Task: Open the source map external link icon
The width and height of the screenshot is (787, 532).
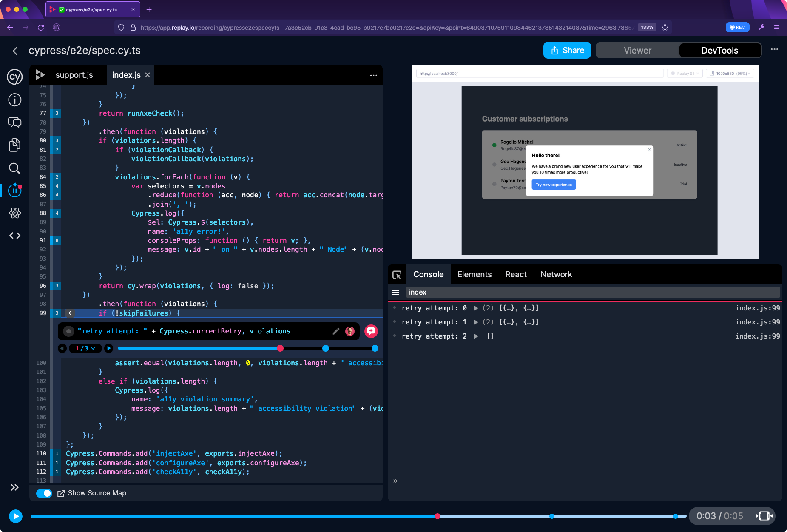Action: (x=61, y=493)
